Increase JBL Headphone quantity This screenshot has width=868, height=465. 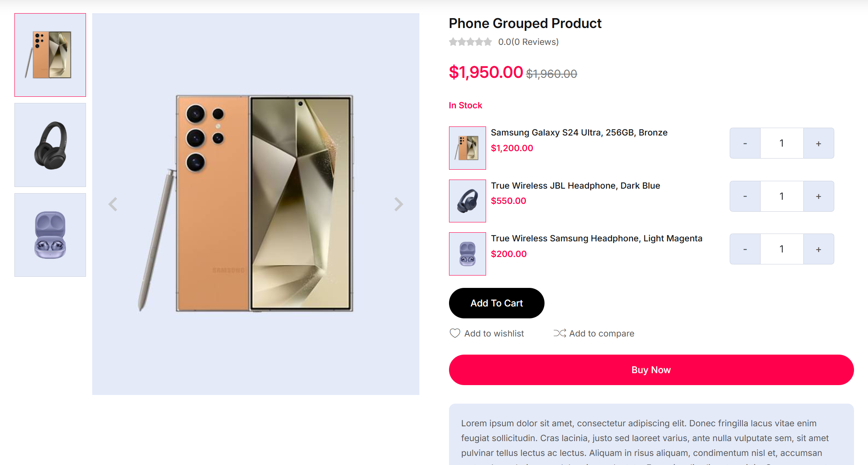818,196
